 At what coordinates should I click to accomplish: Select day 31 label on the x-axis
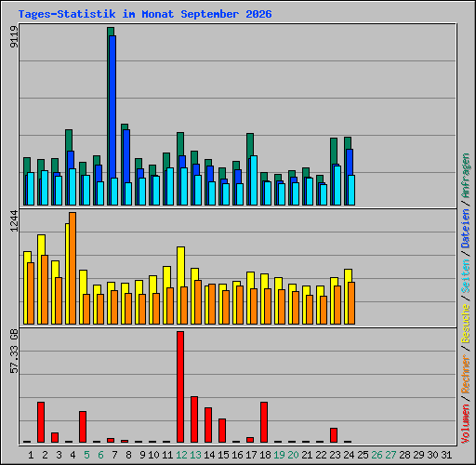[x=446, y=455]
